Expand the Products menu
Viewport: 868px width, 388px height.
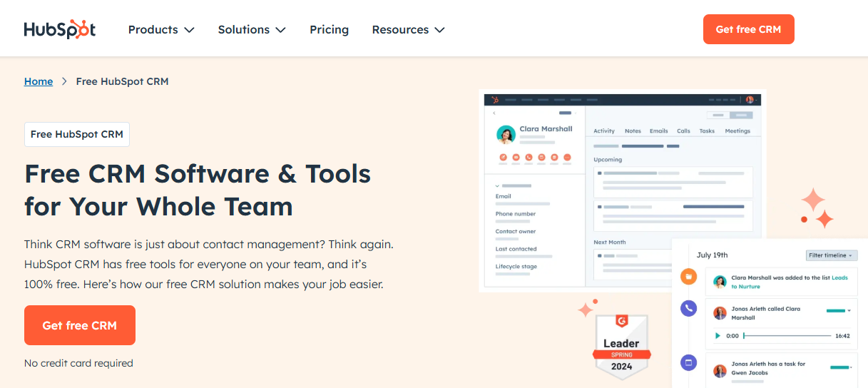tap(161, 29)
